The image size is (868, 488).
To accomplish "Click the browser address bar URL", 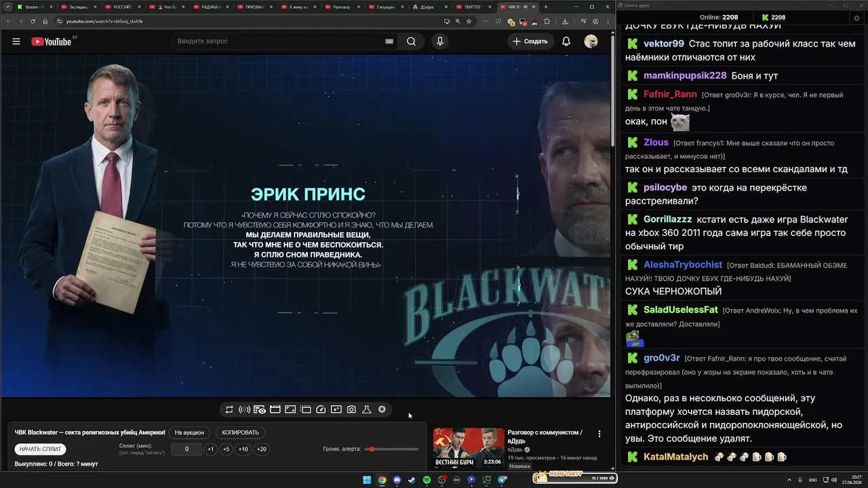I will click(x=104, y=21).
